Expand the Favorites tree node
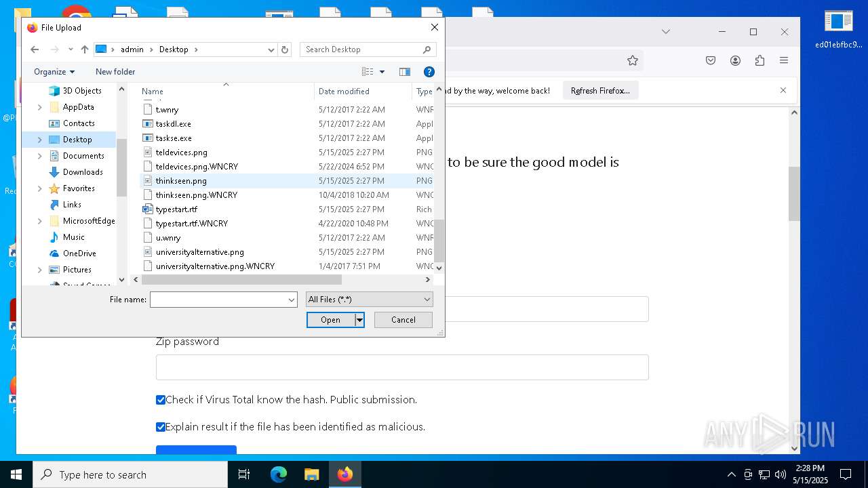The width and height of the screenshot is (868, 488). (39, 188)
